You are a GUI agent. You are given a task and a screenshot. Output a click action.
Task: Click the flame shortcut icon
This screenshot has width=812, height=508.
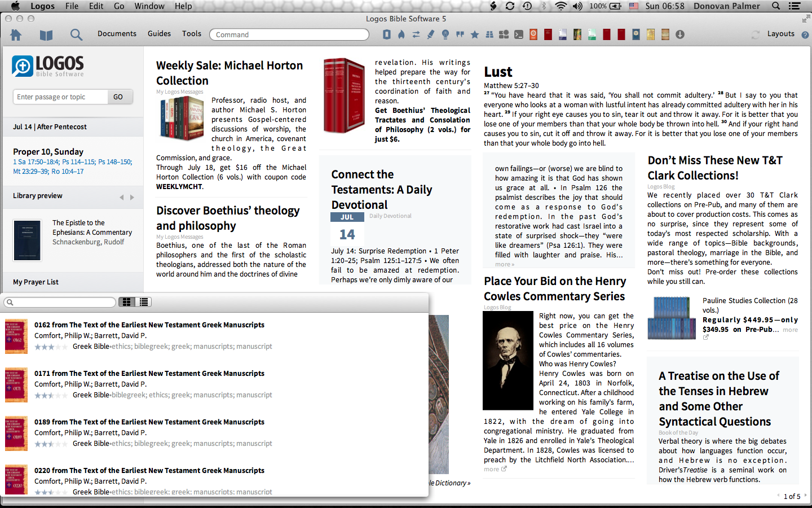point(401,34)
